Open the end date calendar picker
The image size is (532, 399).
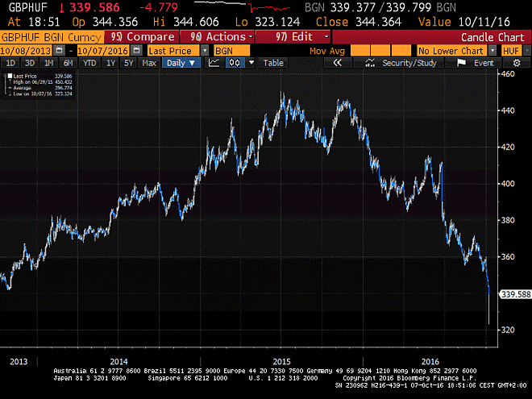tap(136, 51)
